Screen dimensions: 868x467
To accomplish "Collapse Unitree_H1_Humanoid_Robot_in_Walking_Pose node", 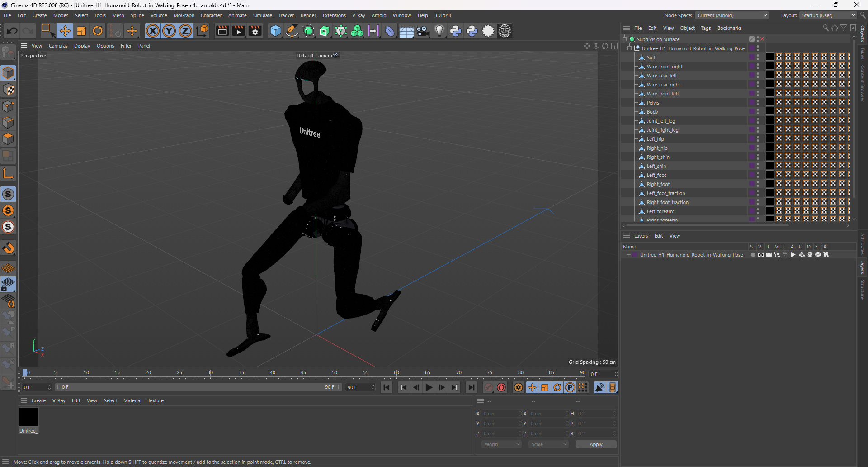I will [630, 48].
